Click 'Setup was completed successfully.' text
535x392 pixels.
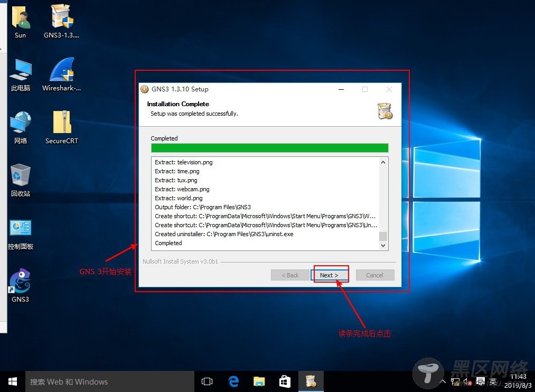point(194,114)
